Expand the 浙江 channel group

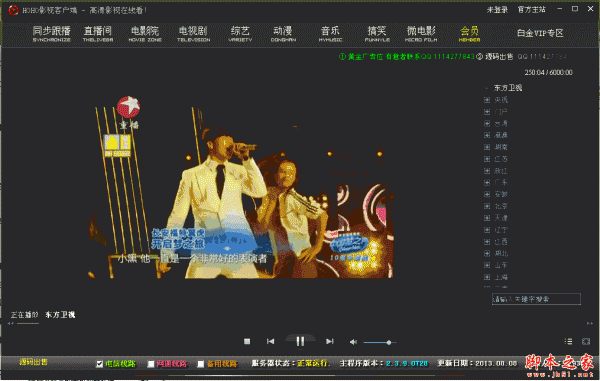[x=487, y=171]
